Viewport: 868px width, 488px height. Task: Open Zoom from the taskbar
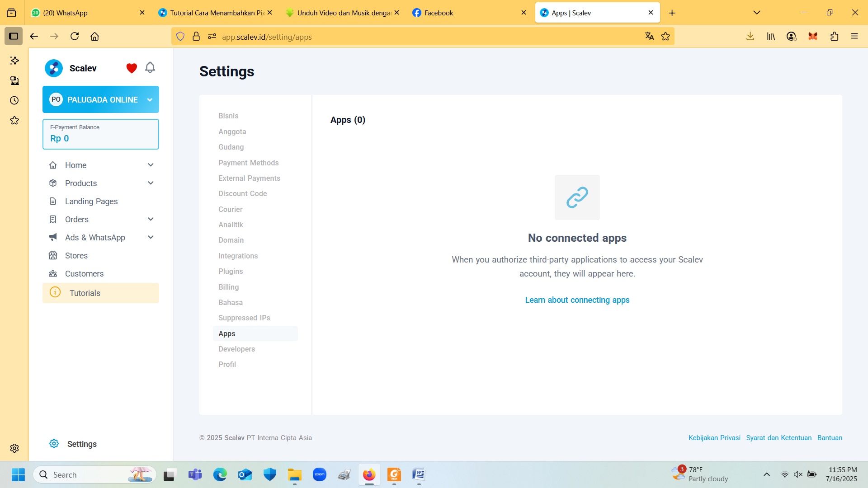[320, 474]
